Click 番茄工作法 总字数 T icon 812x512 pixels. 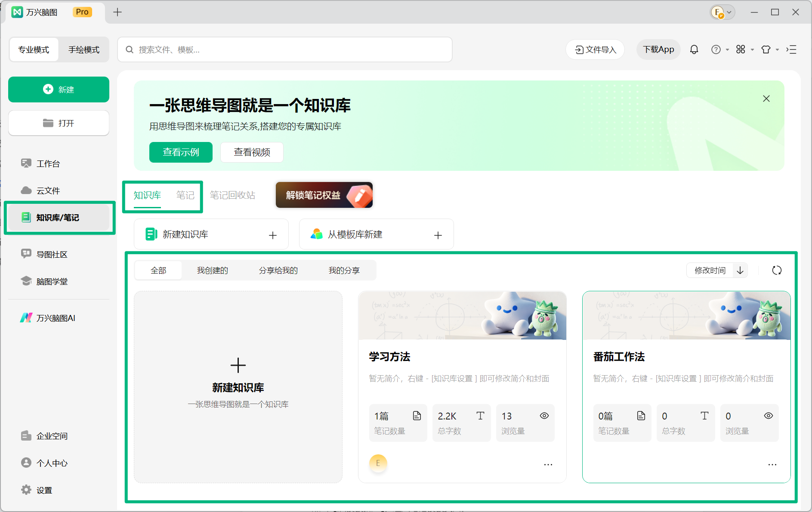(x=704, y=416)
